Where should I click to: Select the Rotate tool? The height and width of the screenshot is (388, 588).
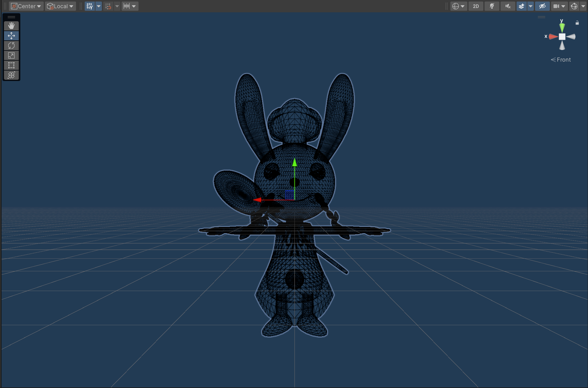pyautogui.click(x=11, y=46)
